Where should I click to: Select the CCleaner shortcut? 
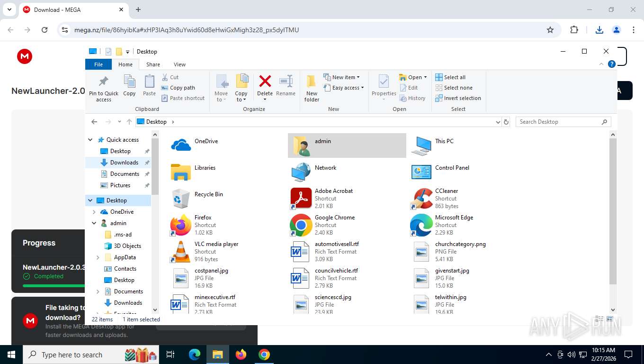tap(468, 198)
